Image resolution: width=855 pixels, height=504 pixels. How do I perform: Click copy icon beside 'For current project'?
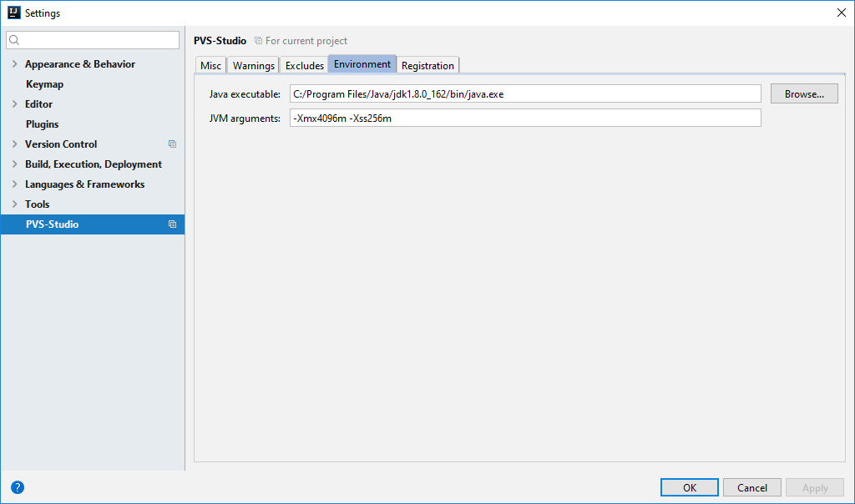click(259, 41)
